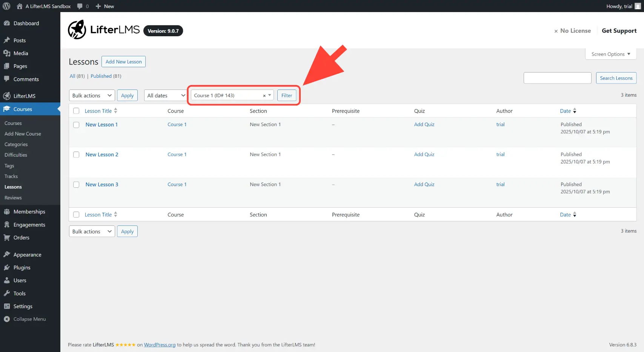Expand the Screen Options panel
644x352 pixels.
[610, 54]
